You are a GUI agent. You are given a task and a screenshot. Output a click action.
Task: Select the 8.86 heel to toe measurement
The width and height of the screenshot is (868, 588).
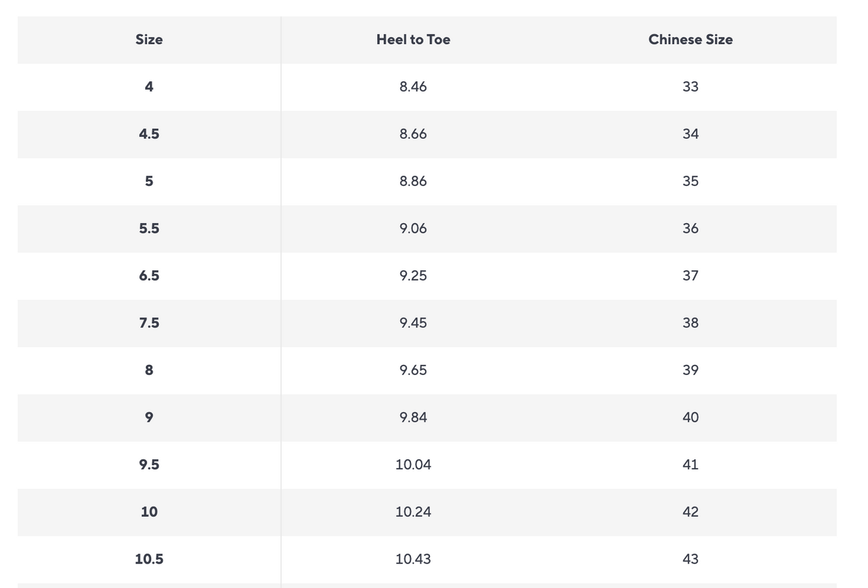(413, 181)
